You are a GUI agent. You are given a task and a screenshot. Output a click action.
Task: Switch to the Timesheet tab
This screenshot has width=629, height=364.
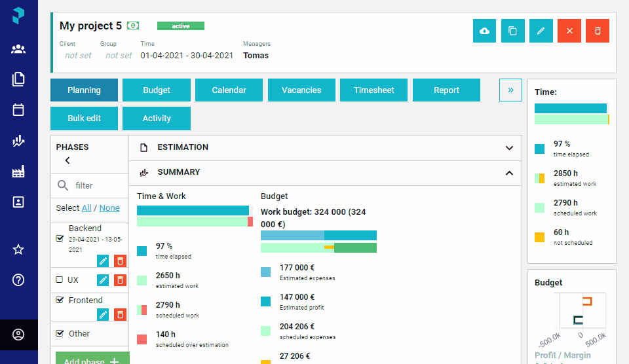tap(374, 90)
